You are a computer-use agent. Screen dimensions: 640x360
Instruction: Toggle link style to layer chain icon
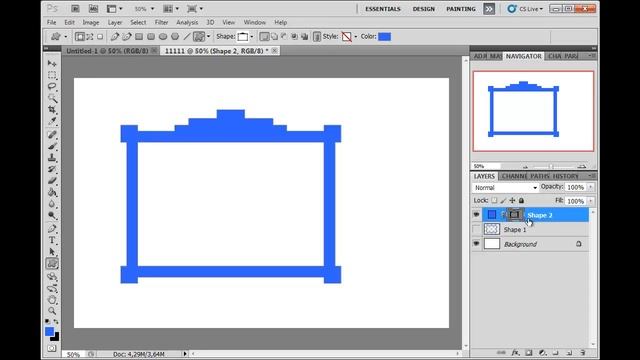[317, 37]
